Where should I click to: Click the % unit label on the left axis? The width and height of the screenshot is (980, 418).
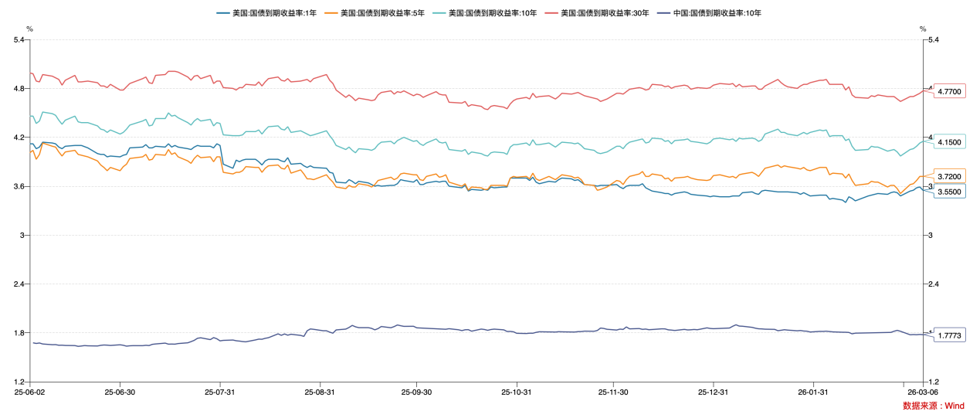coord(29,29)
